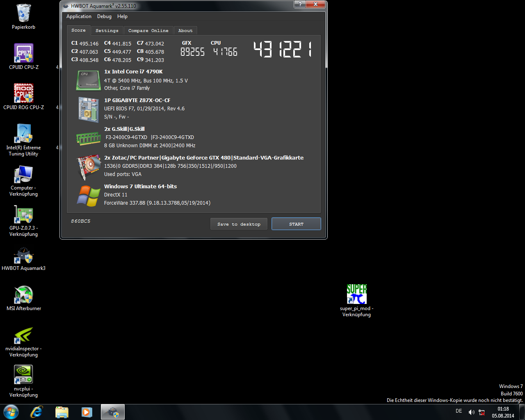Viewport: 525px width, 420px height.
Task: Switch to the Score tab
Action: click(78, 30)
